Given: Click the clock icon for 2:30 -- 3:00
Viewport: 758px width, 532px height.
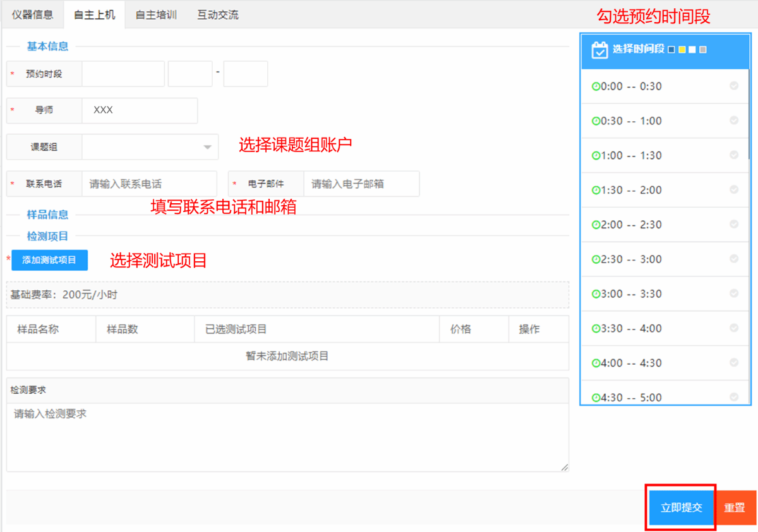Looking at the screenshot, I should click(596, 259).
